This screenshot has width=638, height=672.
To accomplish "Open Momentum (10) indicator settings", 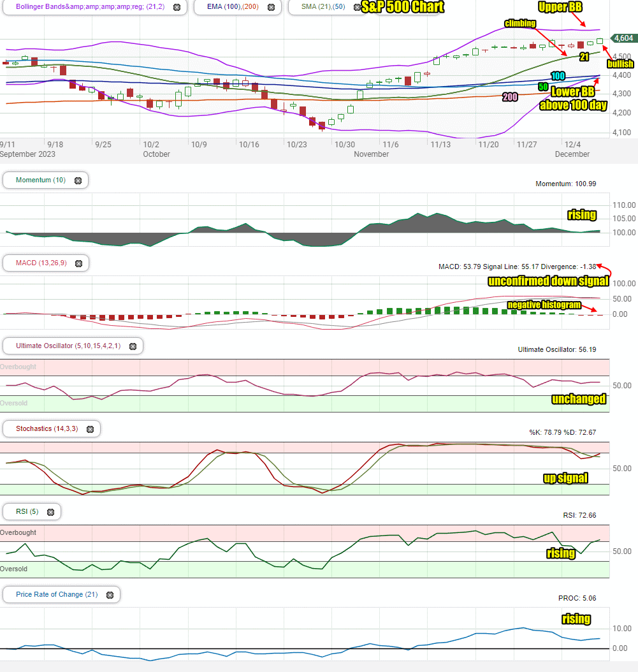I will point(41,180).
